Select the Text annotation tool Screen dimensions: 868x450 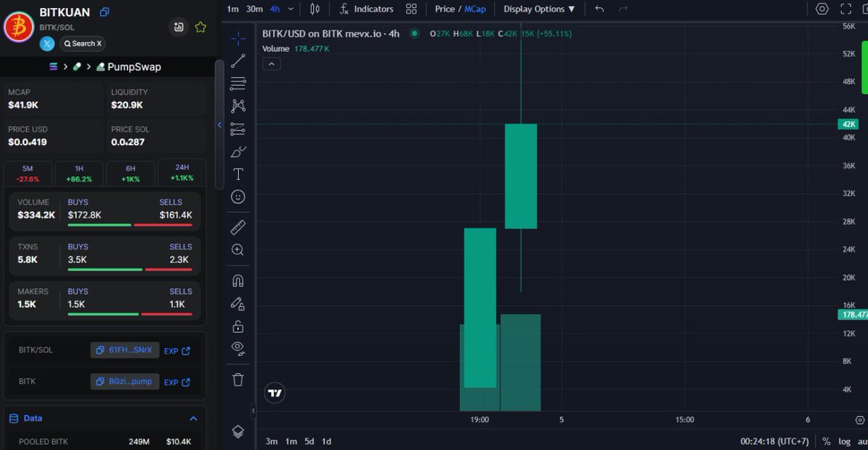tap(238, 174)
